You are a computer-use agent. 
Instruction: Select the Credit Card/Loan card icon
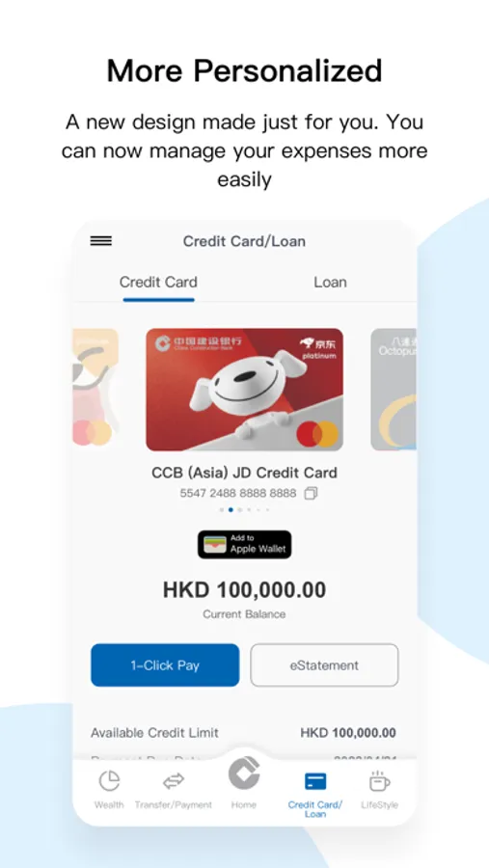pos(315,781)
